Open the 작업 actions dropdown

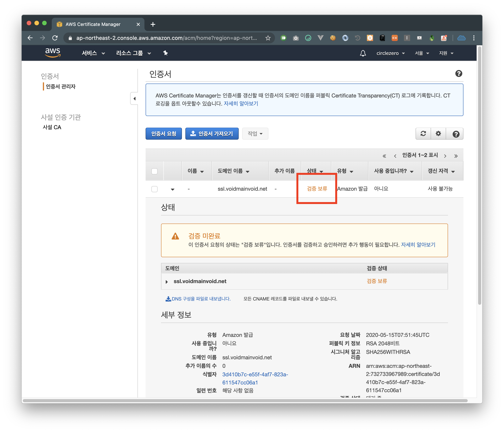pos(255,133)
